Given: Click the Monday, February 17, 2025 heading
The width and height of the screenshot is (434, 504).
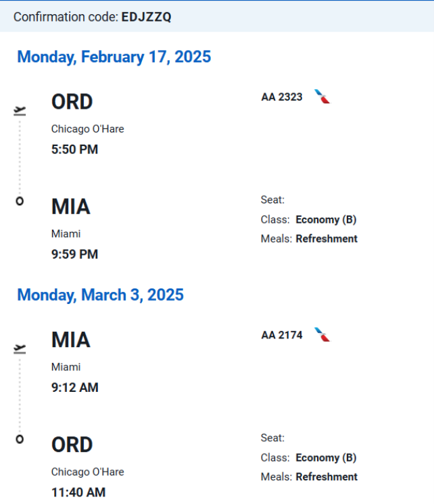Looking at the screenshot, I should pyautogui.click(x=114, y=57).
